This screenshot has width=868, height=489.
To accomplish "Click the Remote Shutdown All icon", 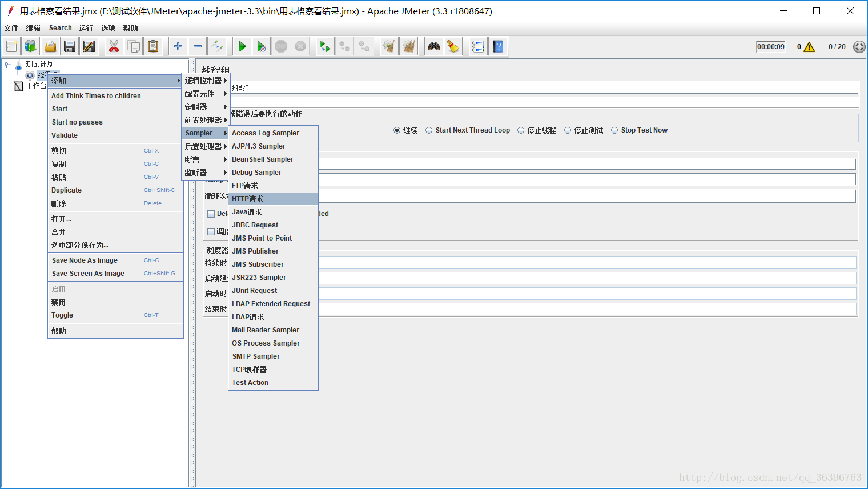I will (x=364, y=46).
